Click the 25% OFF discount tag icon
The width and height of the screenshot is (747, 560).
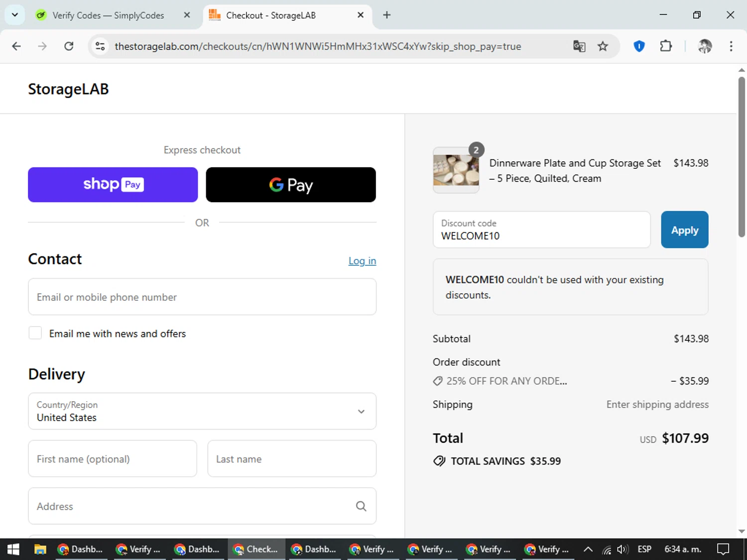click(438, 381)
